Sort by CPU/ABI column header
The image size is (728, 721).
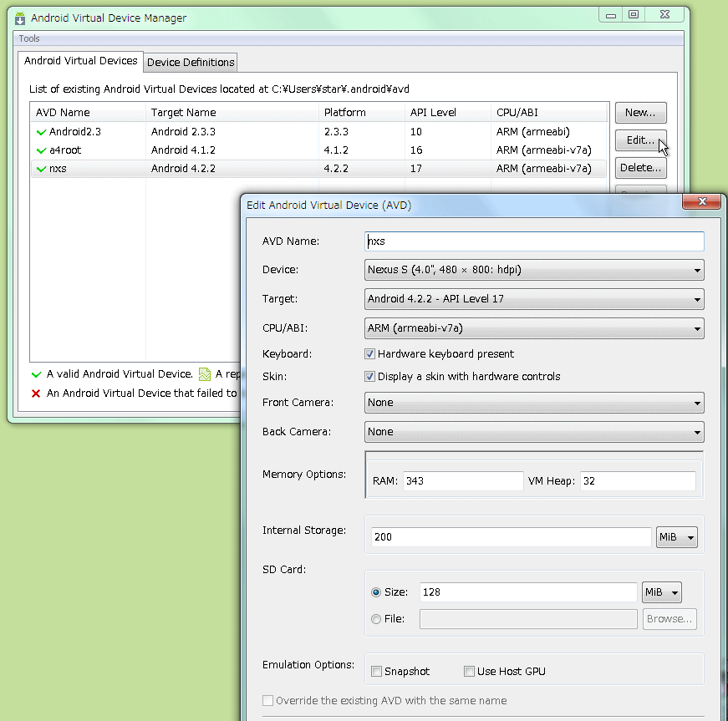coord(549,113)
